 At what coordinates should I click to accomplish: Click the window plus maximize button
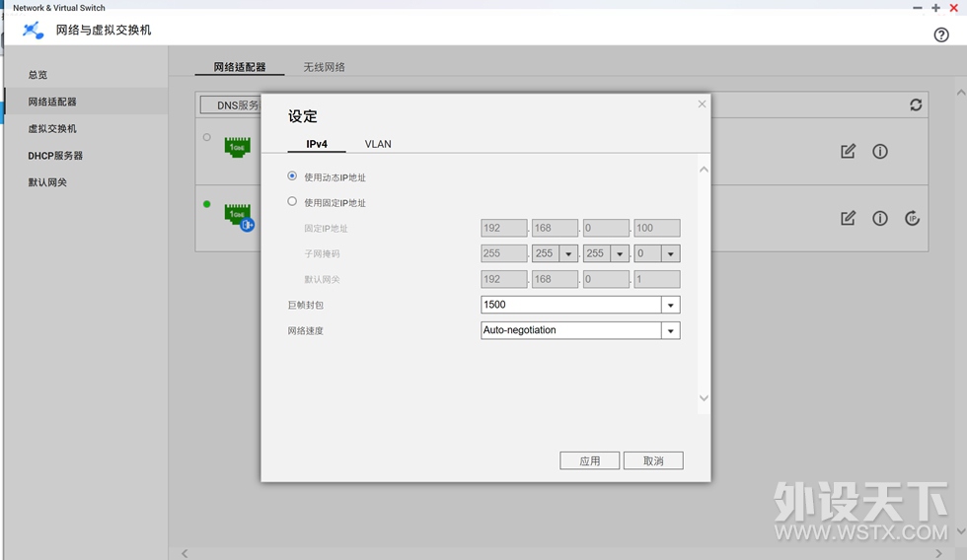coord(935,8)
